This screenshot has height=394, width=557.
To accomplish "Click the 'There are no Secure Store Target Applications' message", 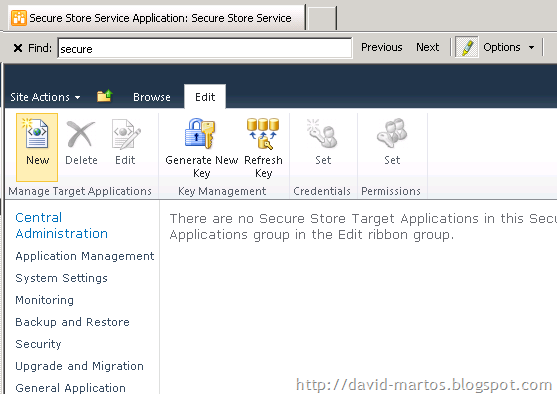I will coord(363,226).
